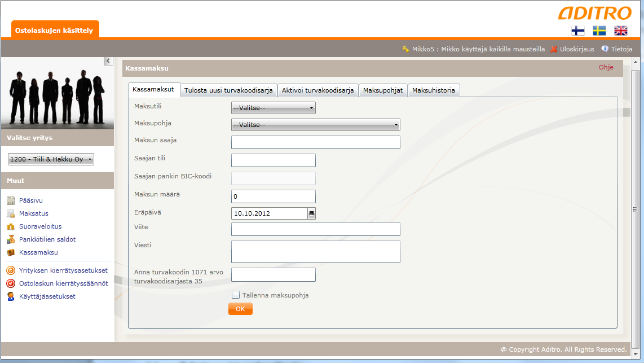Image resolution: width=644 pixels, height=363 pixels.
Task: Click the Muut section heading
Action: click(x=16, y=181)
